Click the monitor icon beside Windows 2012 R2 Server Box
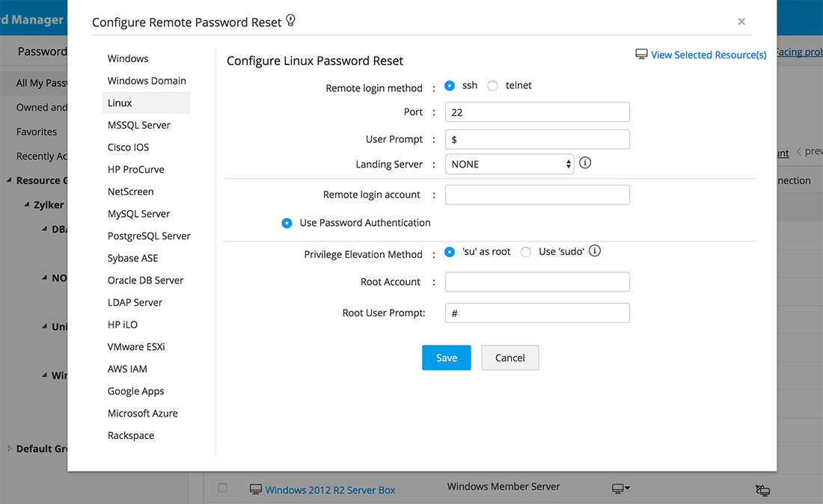Viewport: 823px width, 504px height. pos(256,490)
